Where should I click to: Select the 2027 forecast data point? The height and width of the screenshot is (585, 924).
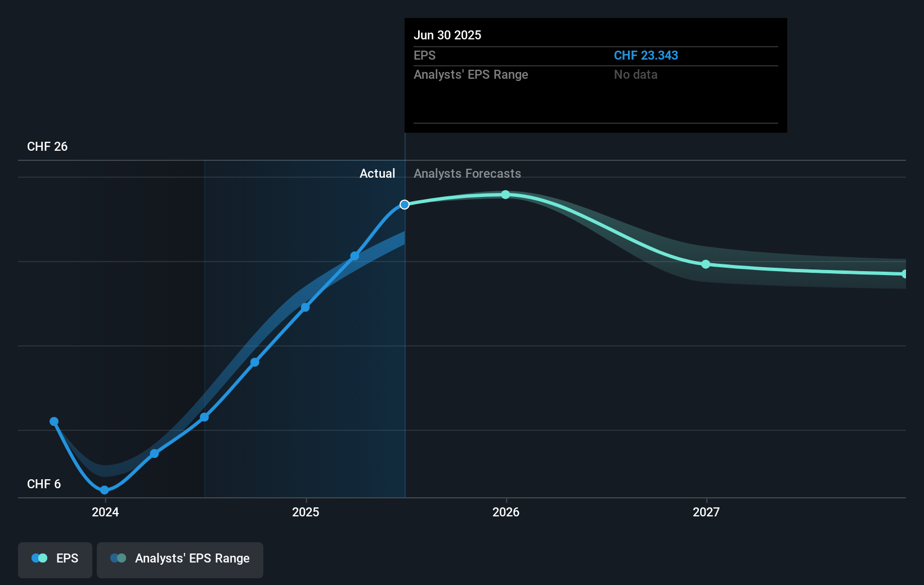point(706,264)
